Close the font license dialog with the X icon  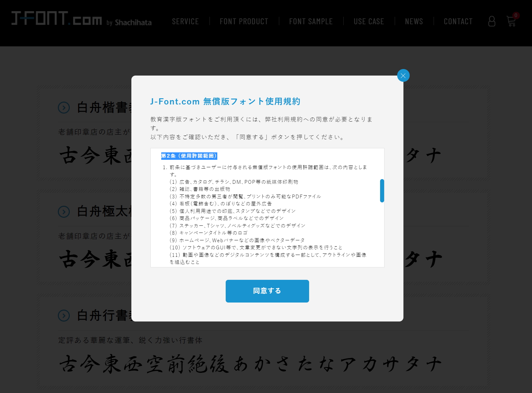pyautogui.click(x=403, y=75)
